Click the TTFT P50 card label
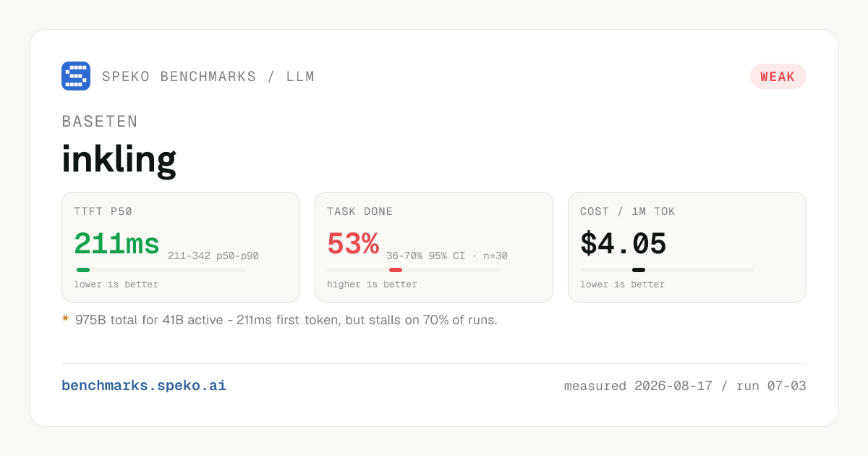Viewport: 868px width, 456px height. pyautogui.click(x=103, y=212)
